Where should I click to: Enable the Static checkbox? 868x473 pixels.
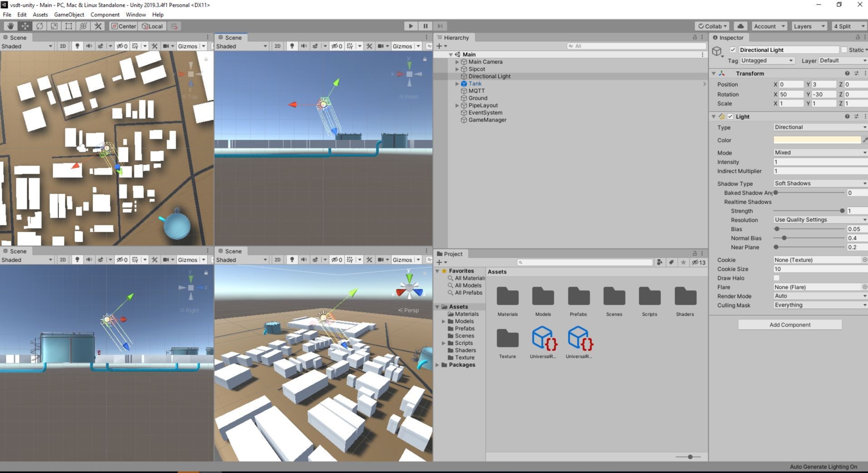tap(844, 50)
